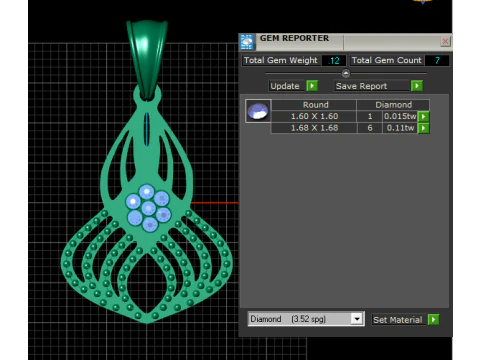Click the Update button

[285, 86]
